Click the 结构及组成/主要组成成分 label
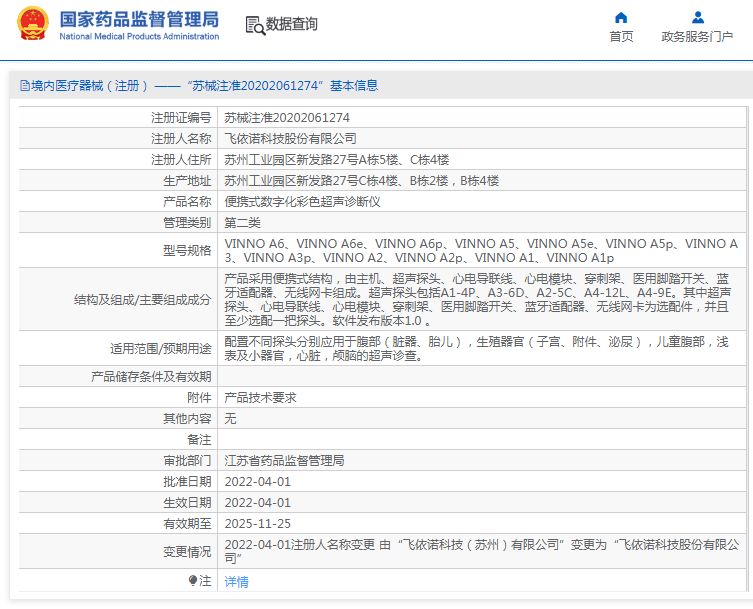The height and width of the screenshot is (609, 753). (143, 300)
